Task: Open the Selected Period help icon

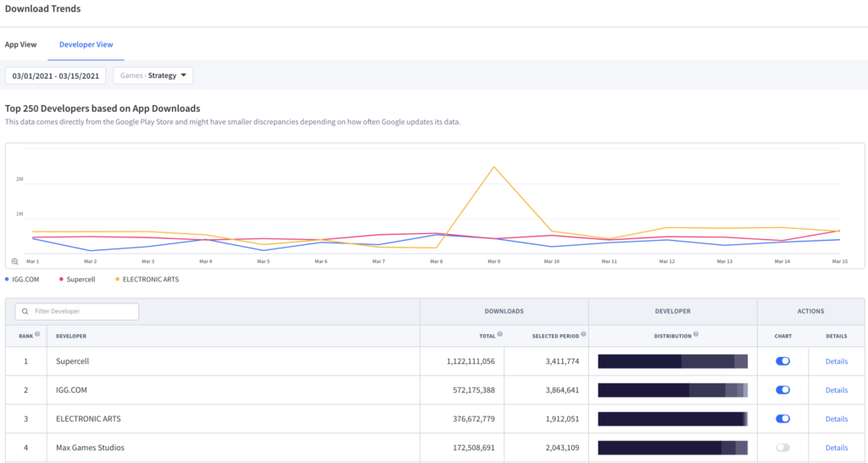Action: [x=583, y=334]
